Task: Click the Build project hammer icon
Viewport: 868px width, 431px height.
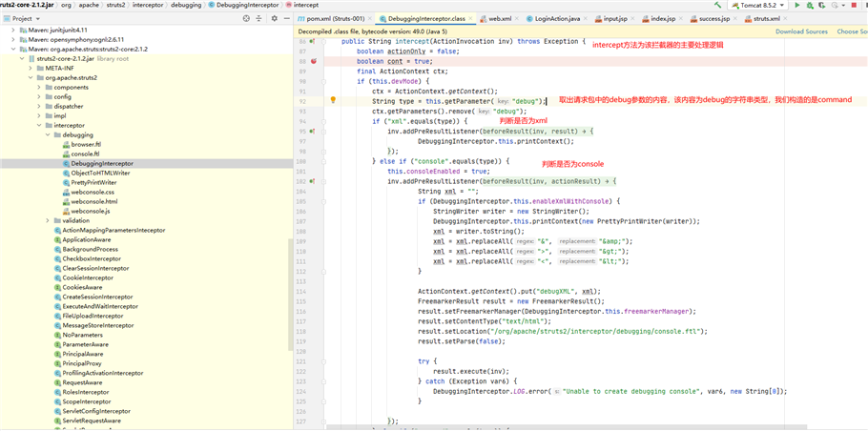Action: 718,5
